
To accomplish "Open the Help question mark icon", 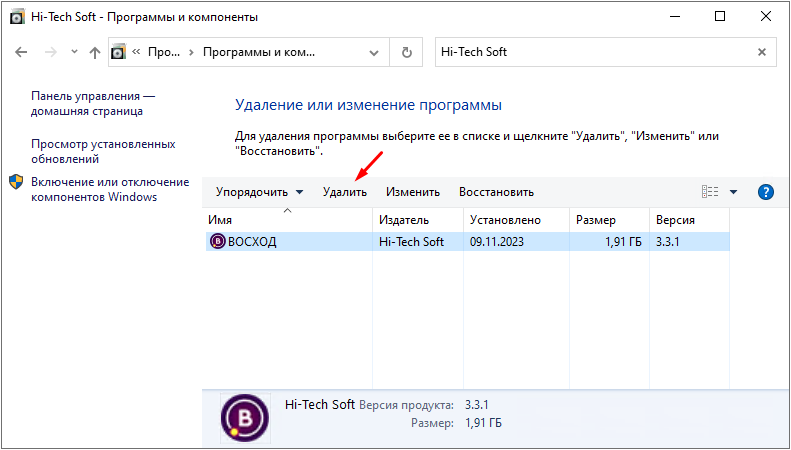I will point(766,192).
